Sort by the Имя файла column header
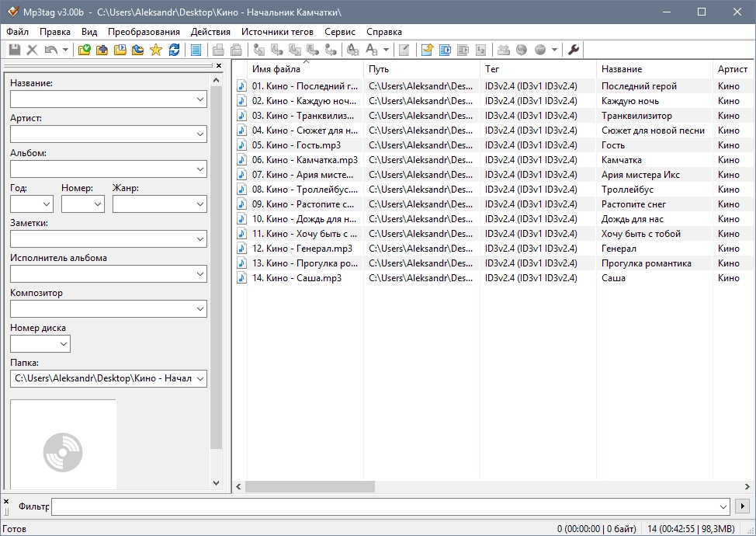The image size is (756, 536). click(305, 69)
